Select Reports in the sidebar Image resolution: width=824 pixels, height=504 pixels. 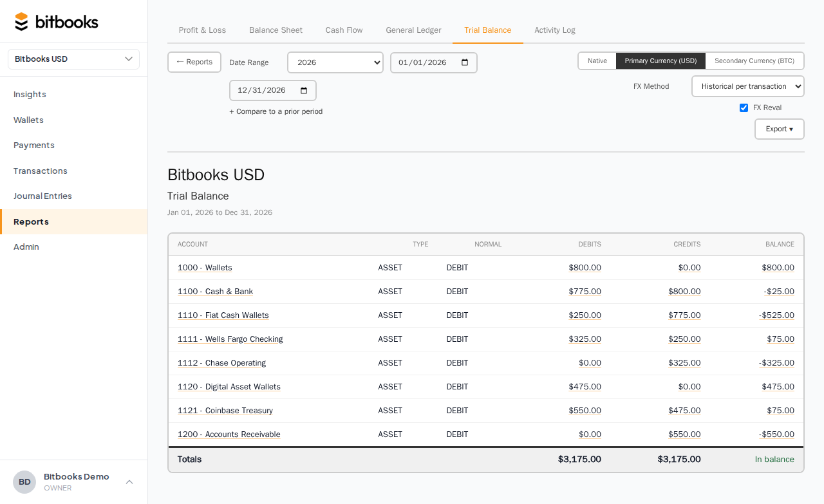coord(74,221)
